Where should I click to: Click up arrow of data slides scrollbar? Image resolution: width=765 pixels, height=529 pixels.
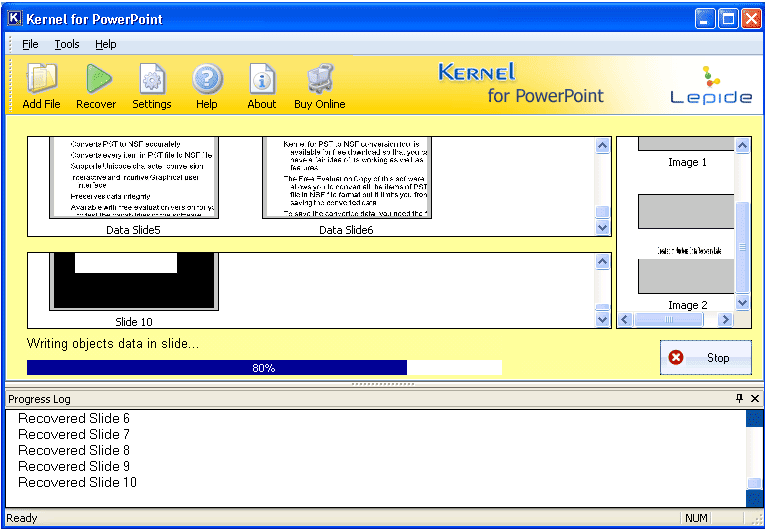(x=603, y=145)
